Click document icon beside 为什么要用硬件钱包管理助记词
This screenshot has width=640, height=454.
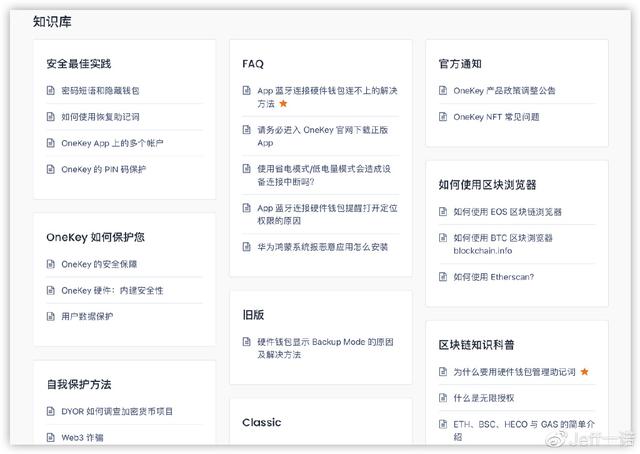(x=443, y=372)
